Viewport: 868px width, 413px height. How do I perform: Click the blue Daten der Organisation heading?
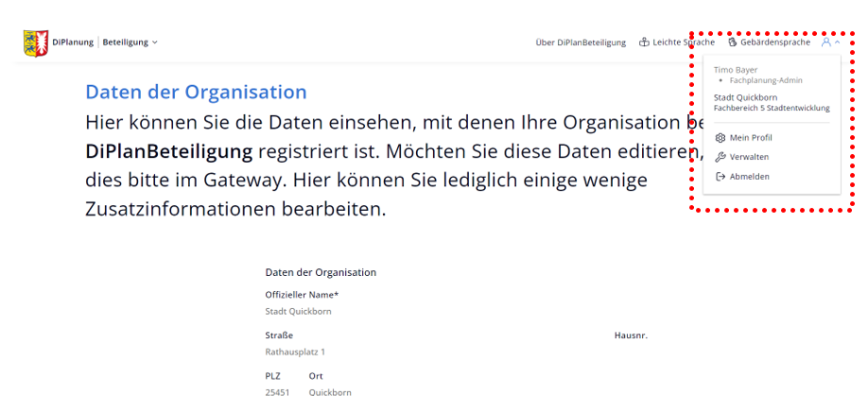(x=196, y=92)
